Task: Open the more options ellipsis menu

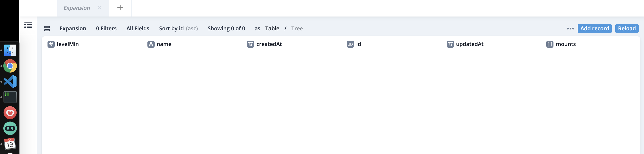Action: tap(570, 28)
